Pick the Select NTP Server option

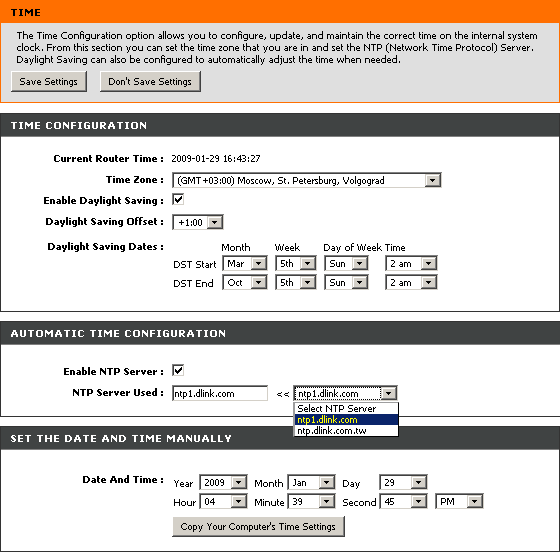[346, 408]
